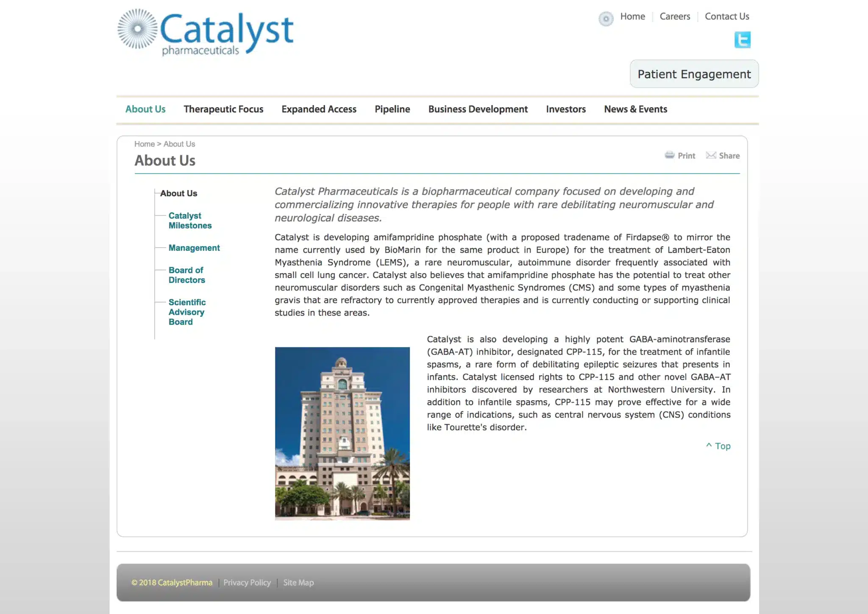868x614 pixels.
Task: Open the Contact Us page
Action: coord(727,17)
